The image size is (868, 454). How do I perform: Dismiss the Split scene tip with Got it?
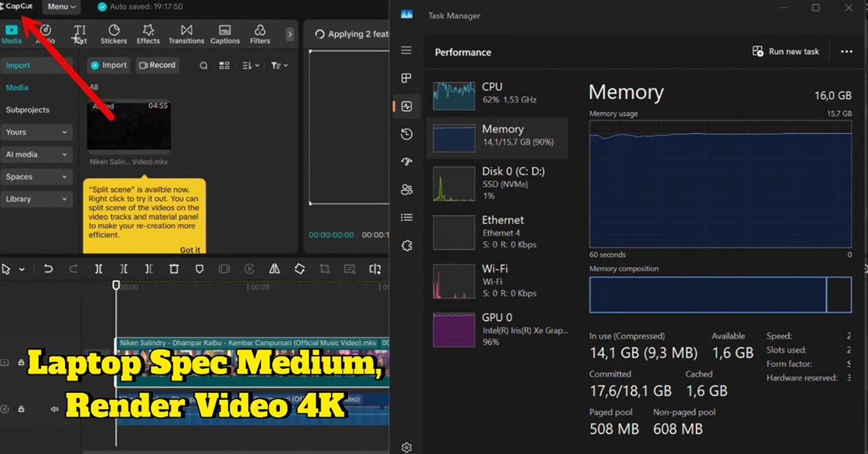(x=190, y=250)
